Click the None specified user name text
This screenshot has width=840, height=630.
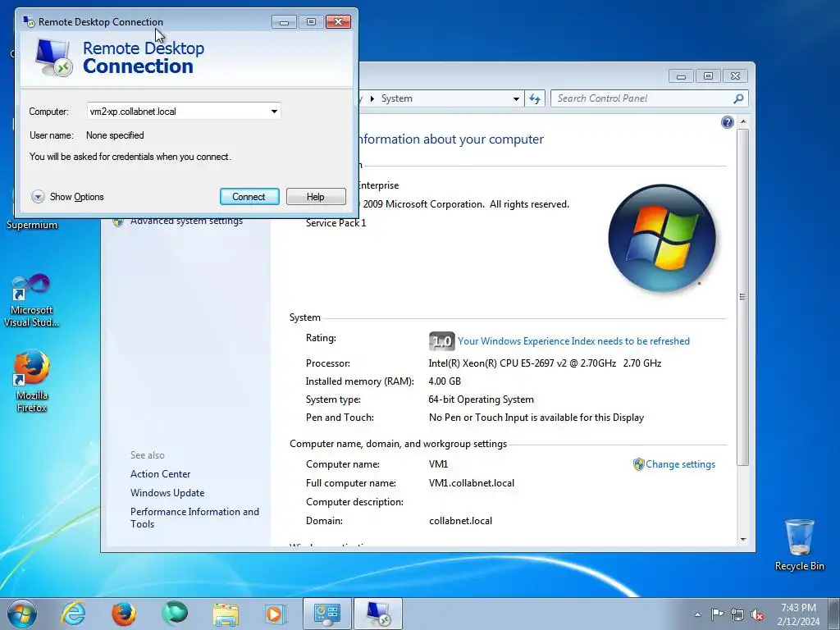(x=115, y=135)
